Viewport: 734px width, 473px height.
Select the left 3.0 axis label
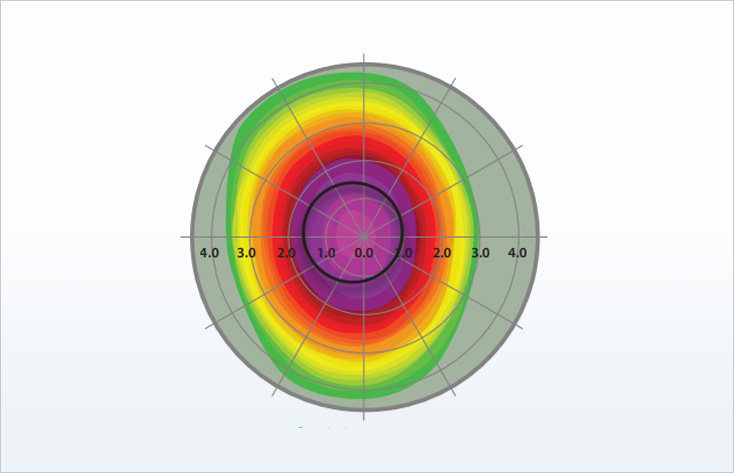(x=247, y=254)
